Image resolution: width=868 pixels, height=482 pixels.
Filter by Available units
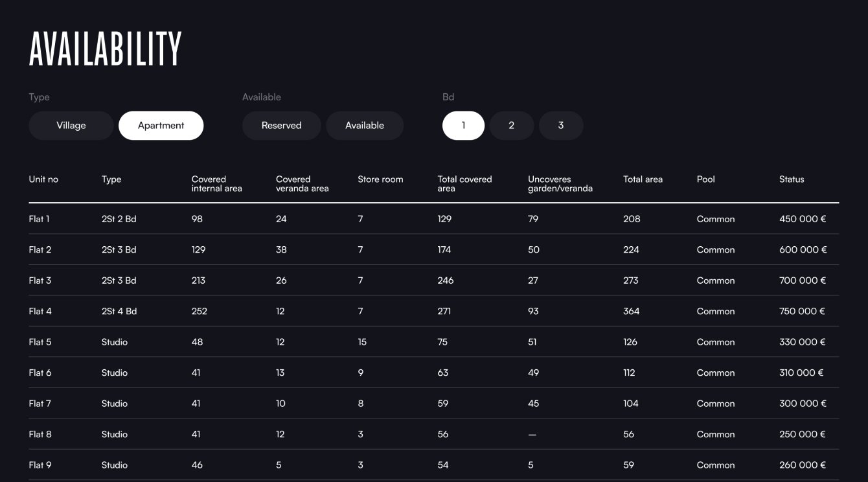(x=365, y=126)
